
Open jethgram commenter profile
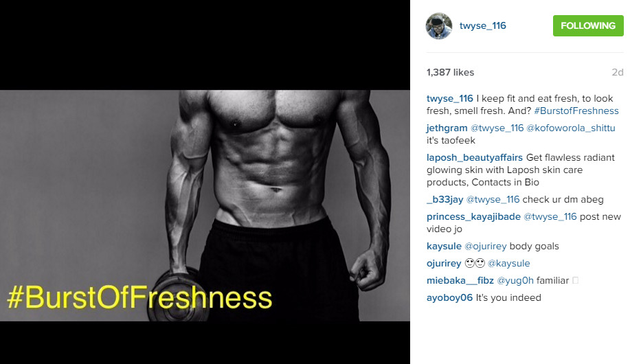(447, 128)
